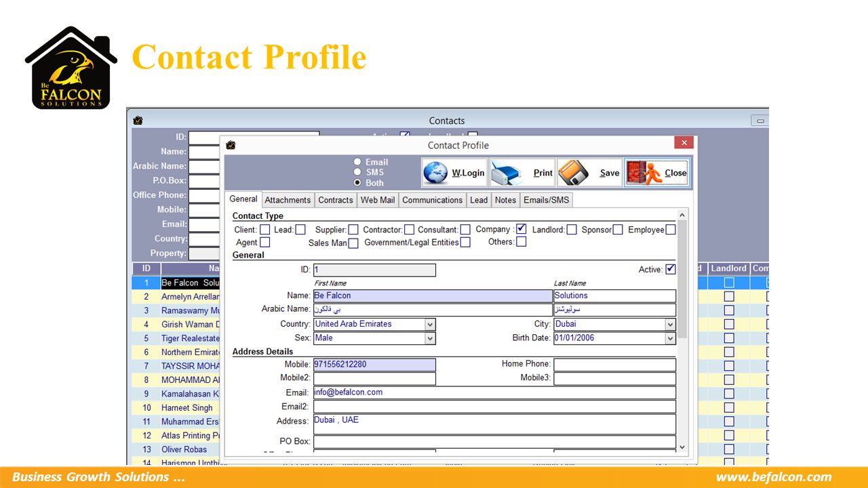Viewport: 868px width, 488px height.
Task: Select Oliver Robas row in Contacts list
Action: 190,449
